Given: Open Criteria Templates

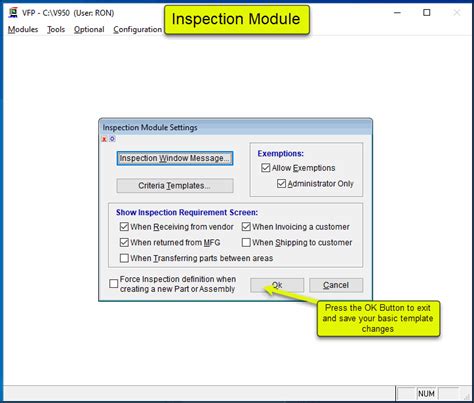Looking at the screenshot, I should click(175, 186).
